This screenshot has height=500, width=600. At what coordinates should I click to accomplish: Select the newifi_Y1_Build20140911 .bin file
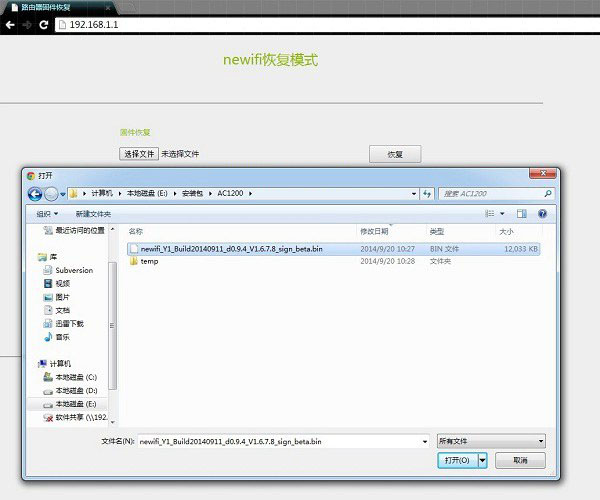(x=333, y=249)
